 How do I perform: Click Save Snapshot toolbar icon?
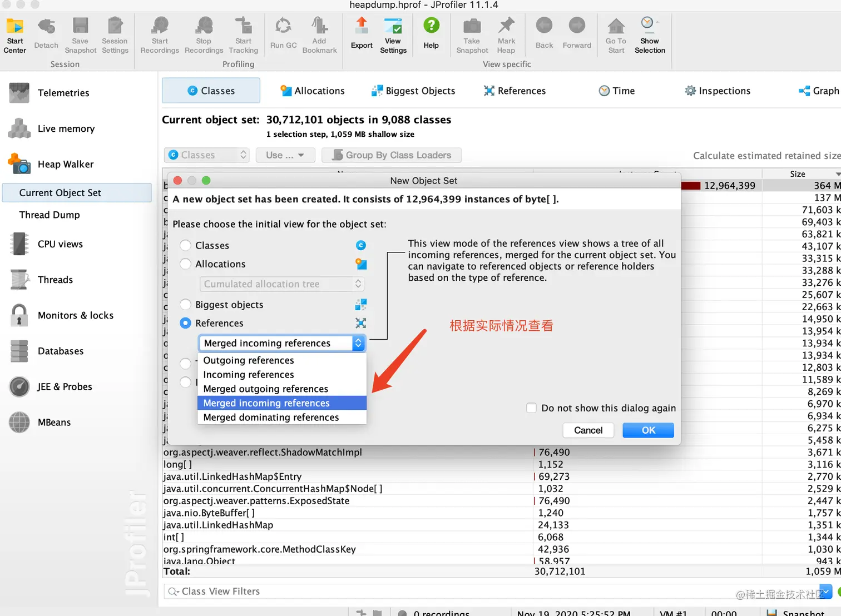click(80, 36)
